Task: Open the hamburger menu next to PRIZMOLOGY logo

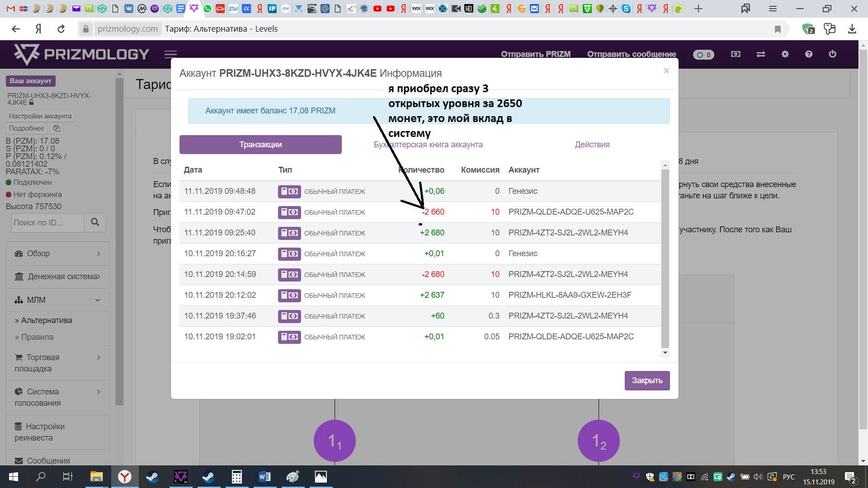Action: pos(170,54)
